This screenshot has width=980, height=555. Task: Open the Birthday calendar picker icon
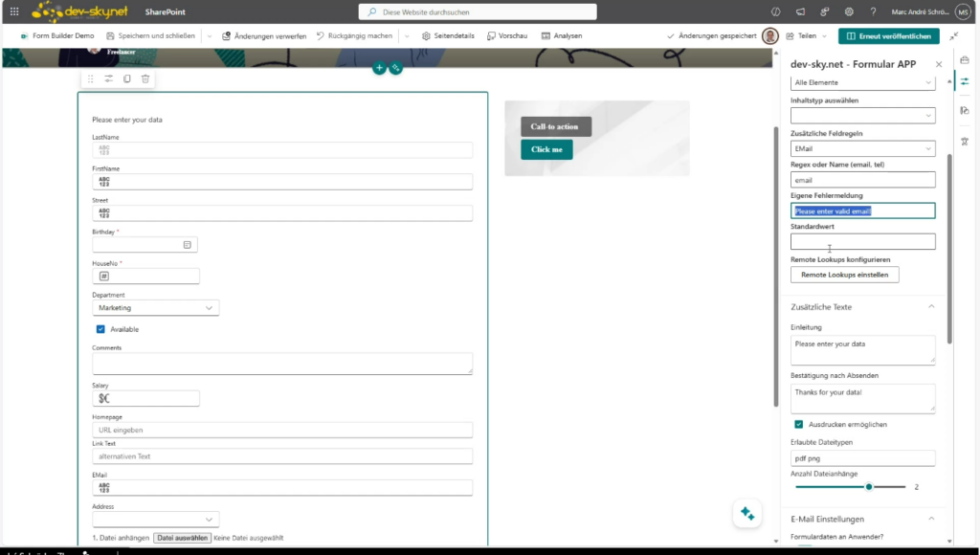(x=187, y=245)
